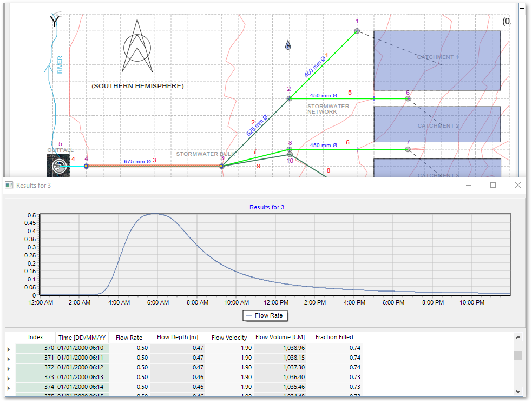Click the time cell 01/01/2000 06:13
This screenshot has height=403, width=532.
[x=81, y=378]
